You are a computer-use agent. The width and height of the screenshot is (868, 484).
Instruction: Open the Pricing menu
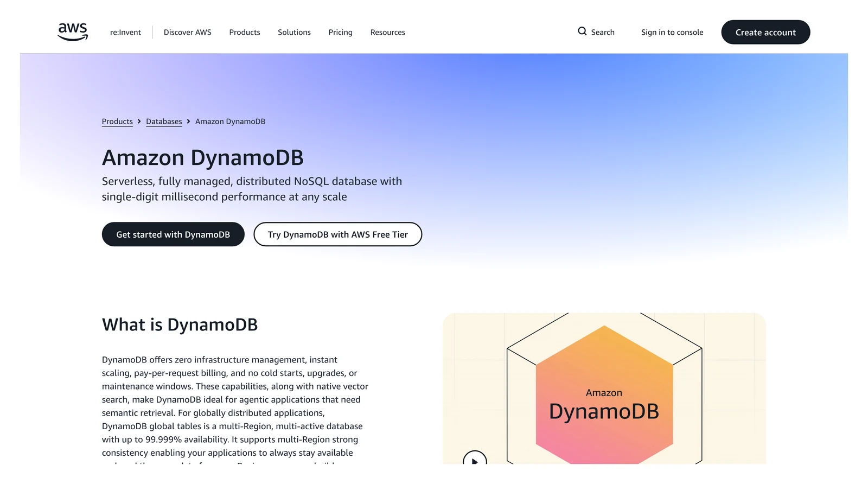click(x=340, y=33)
